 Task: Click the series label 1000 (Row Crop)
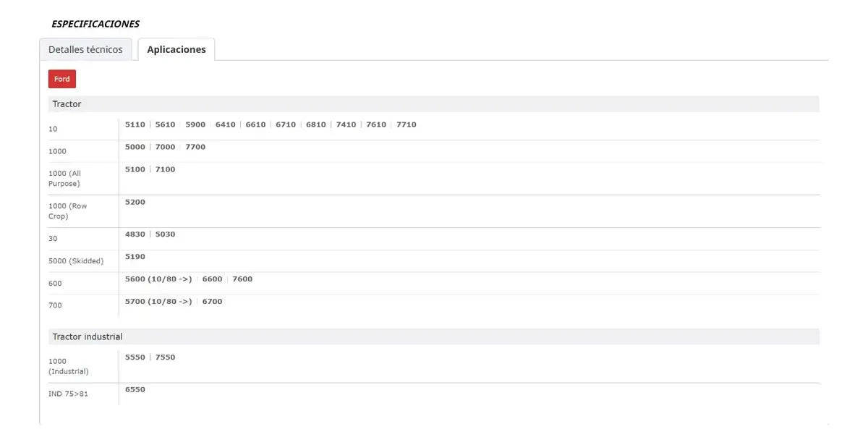(68, 211)
